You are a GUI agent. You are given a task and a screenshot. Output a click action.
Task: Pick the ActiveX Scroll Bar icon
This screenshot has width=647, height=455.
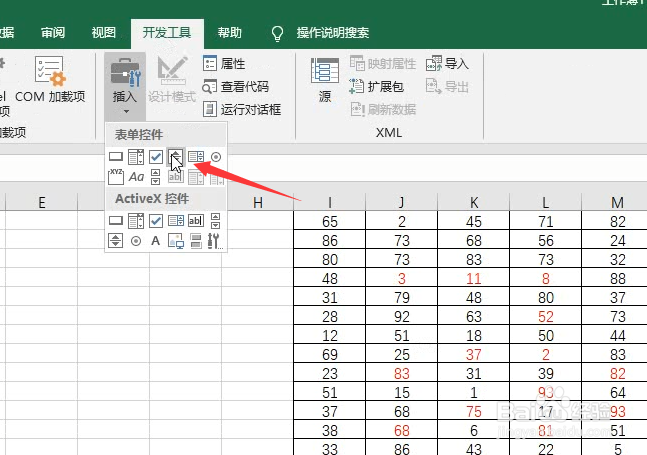point(216,221)
